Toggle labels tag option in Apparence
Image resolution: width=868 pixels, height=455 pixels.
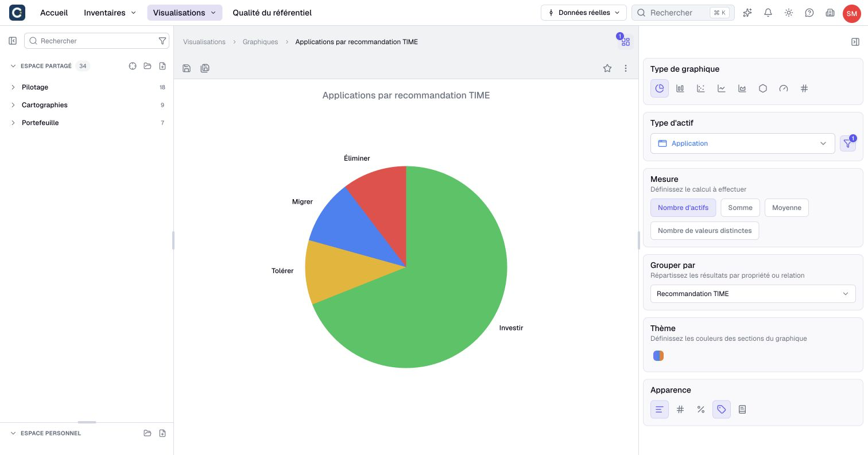coord(722,409)
